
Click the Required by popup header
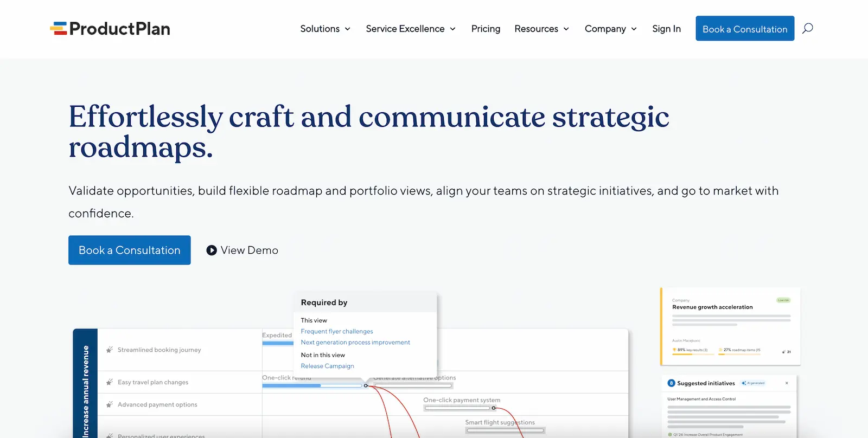point(366,302)
